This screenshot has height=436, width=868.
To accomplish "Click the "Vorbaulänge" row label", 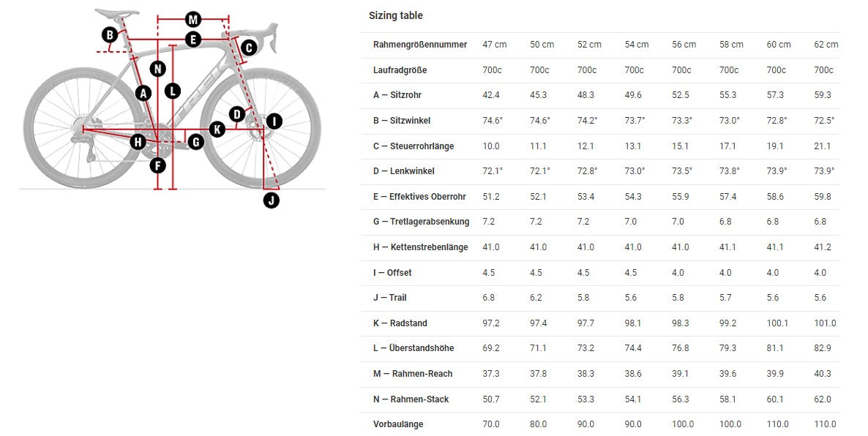I will 397,424.
